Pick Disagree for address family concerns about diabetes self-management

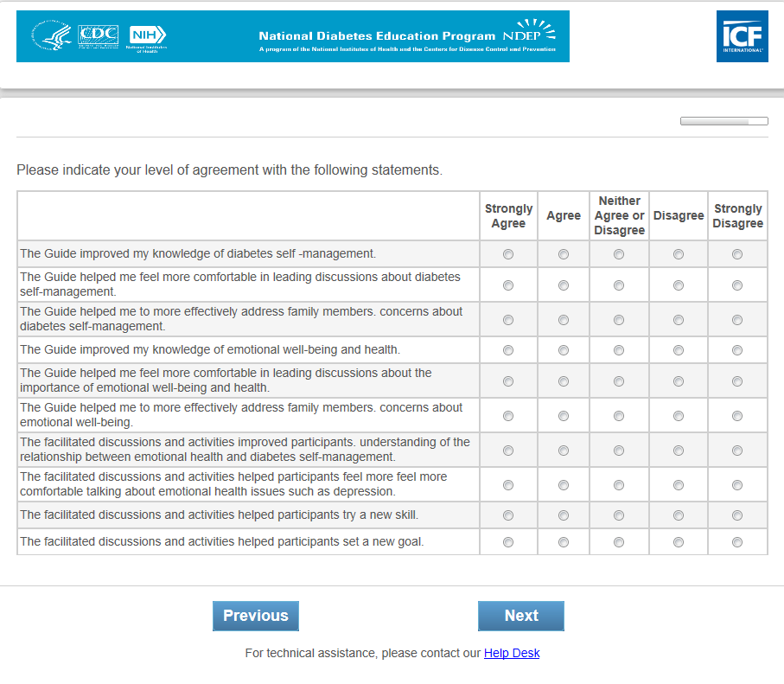(x=679, y=320)
